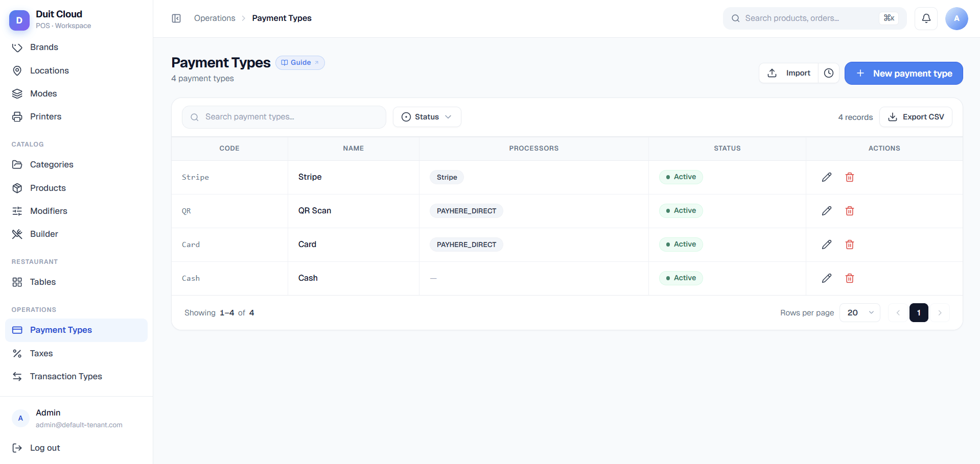Image resolution: width=980 pixels, height=464 pixels.
Task: Log out of the workspace
Action: [x=76, y=448]
